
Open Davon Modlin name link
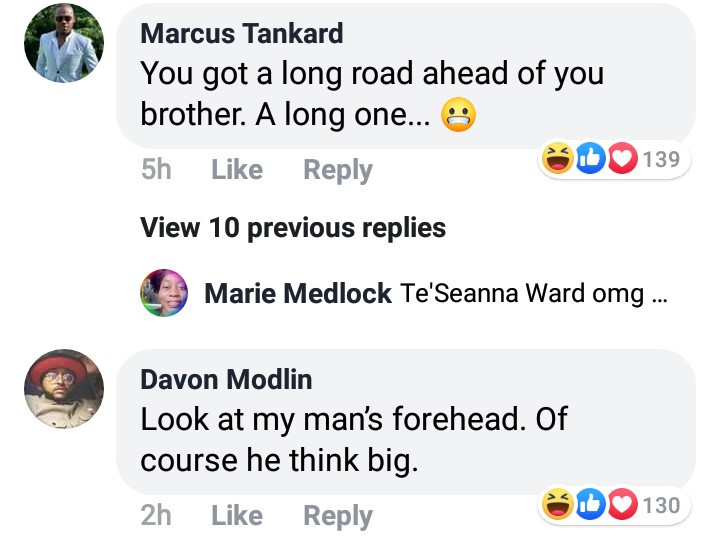226,379
